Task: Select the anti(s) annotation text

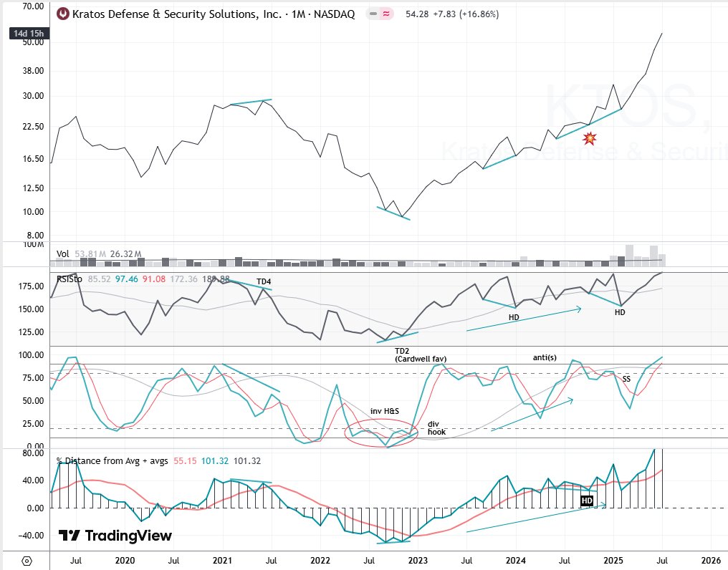Action: tap(545, 357)
